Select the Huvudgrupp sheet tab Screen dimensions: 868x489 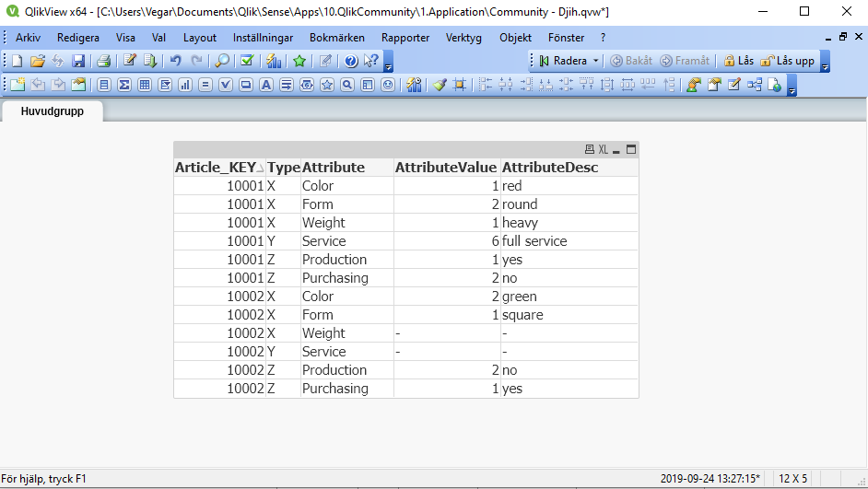[52, 111]
